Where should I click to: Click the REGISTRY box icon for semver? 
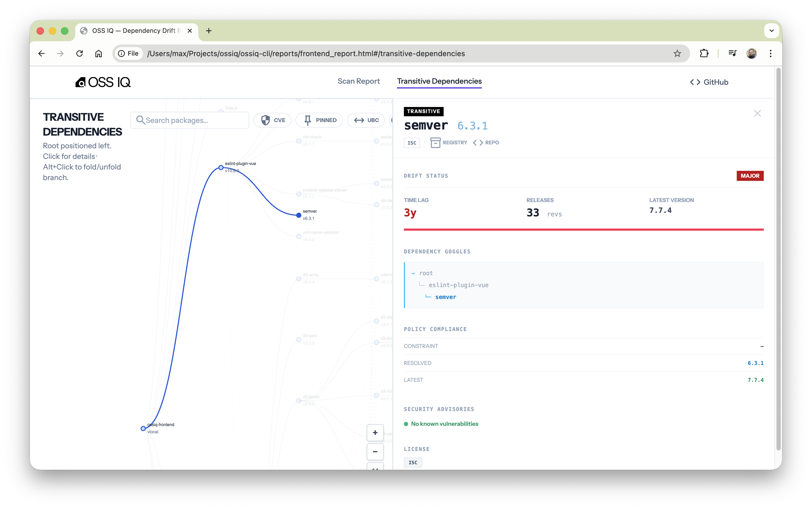tap(435, 142)
